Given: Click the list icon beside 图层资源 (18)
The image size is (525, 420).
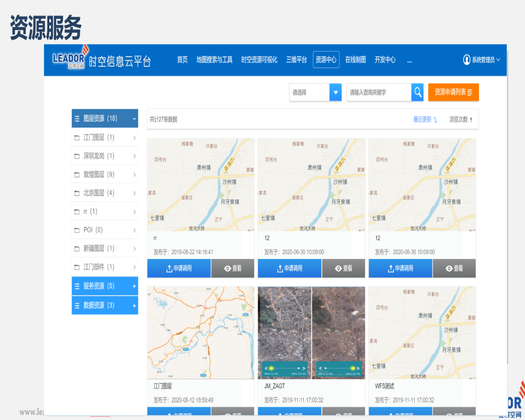Looking at the screenshot, I should [77, 119].
